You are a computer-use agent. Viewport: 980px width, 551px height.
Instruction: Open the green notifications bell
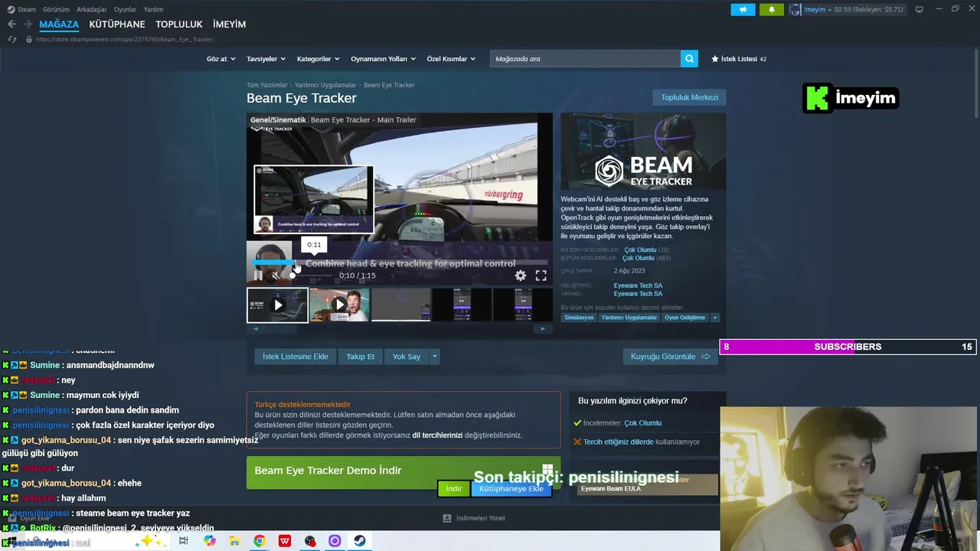coord(771,9)
